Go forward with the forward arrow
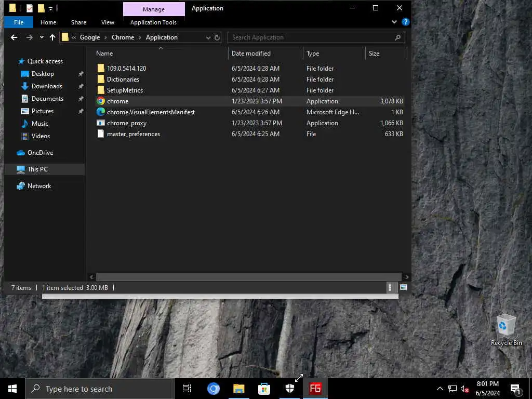 (x=30, y=37)
